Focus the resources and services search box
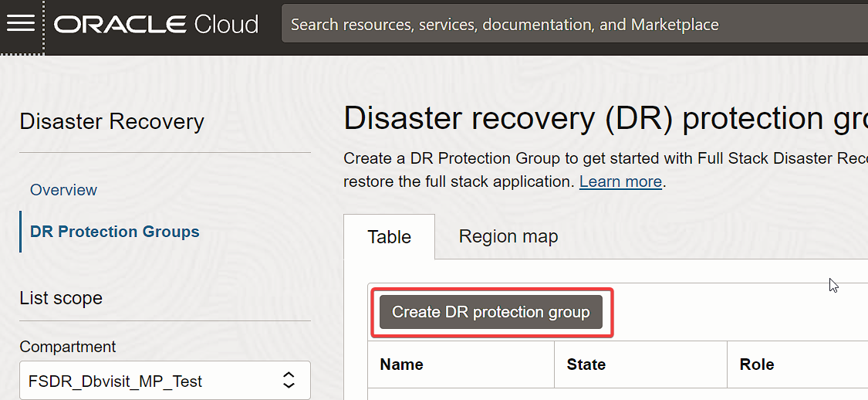The height and width of the screenshot is (400, 868). tap(574, 24)
